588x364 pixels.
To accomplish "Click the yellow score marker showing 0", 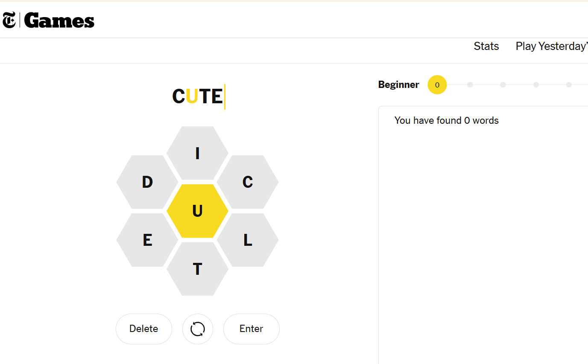I will pos(437,85).
